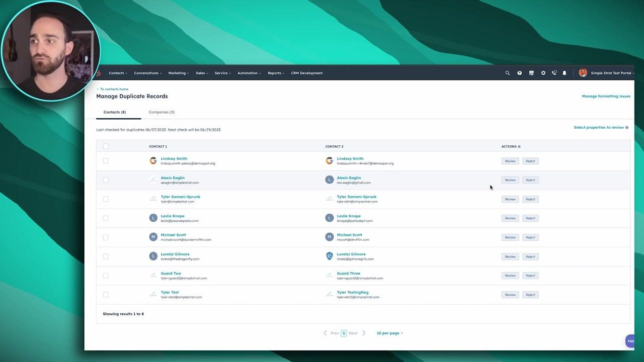Click Review for Guard Two row

tap(510, 276)
